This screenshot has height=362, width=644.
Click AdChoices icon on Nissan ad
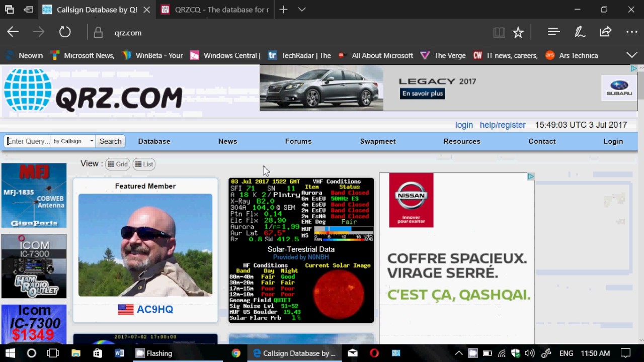coord(530,176)
